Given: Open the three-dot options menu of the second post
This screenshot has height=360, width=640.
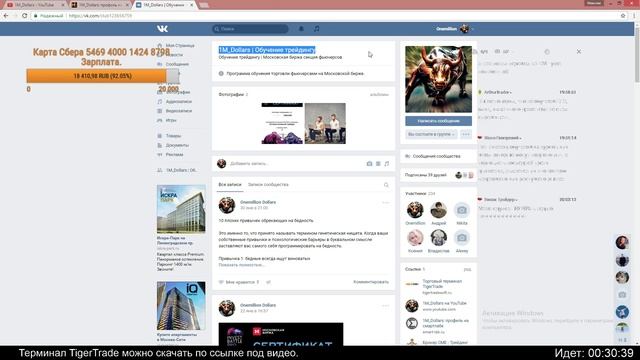Looking at the screenshot, I should pyautogui.click(x=385, y=305).
